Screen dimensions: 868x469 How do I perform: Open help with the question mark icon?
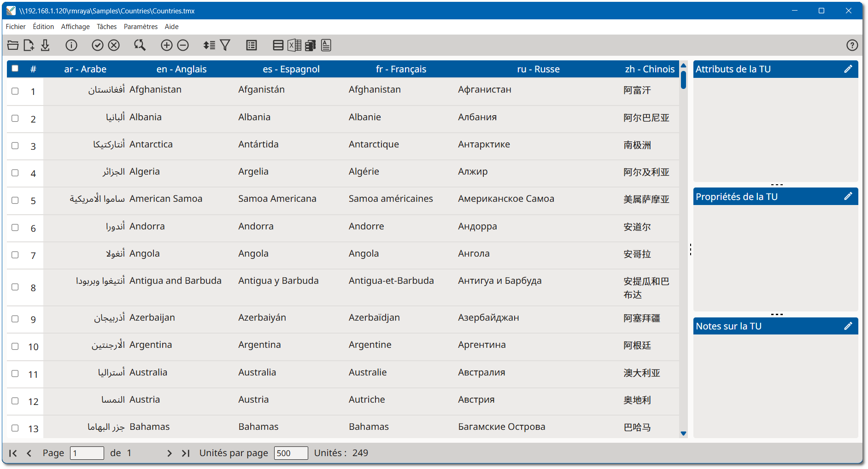(852, 45)
